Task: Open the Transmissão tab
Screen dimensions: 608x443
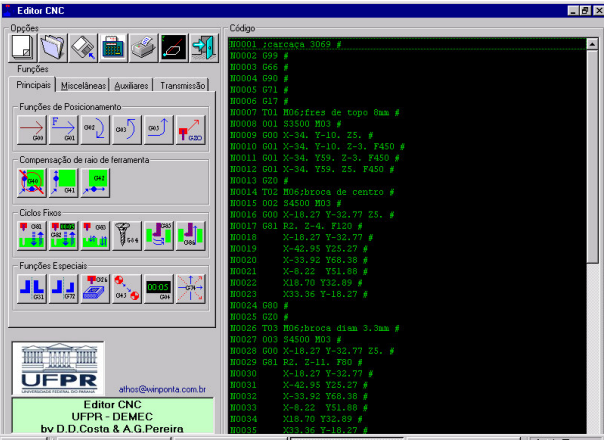Action: point(183,86)
